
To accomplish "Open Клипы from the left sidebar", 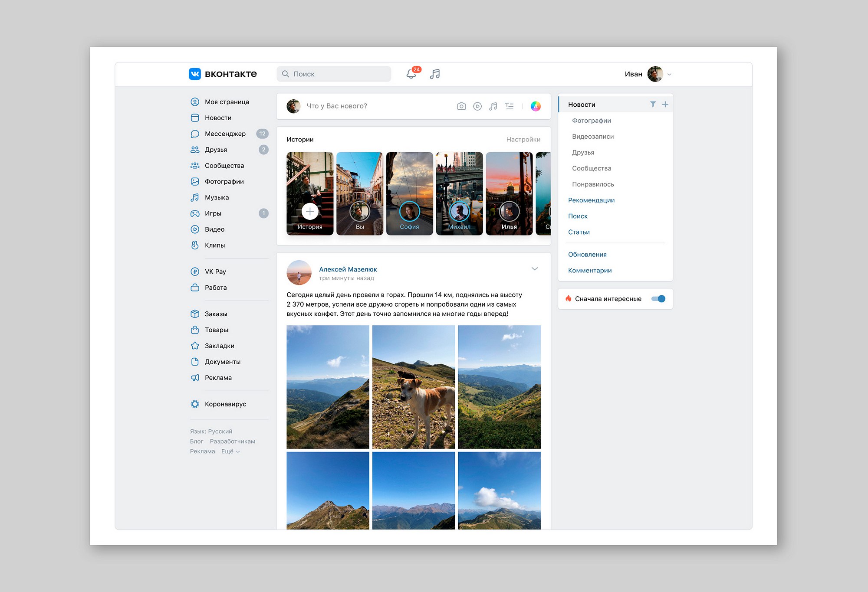I will click(x=215, y=245).
